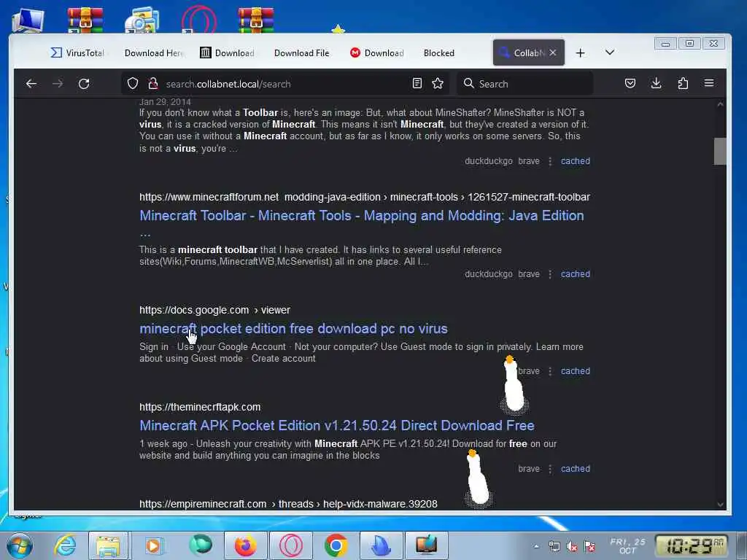The width and height of the screenshot is (747, 560).
Task: Open the downloads arrow panel
Action: pos(656,84)
